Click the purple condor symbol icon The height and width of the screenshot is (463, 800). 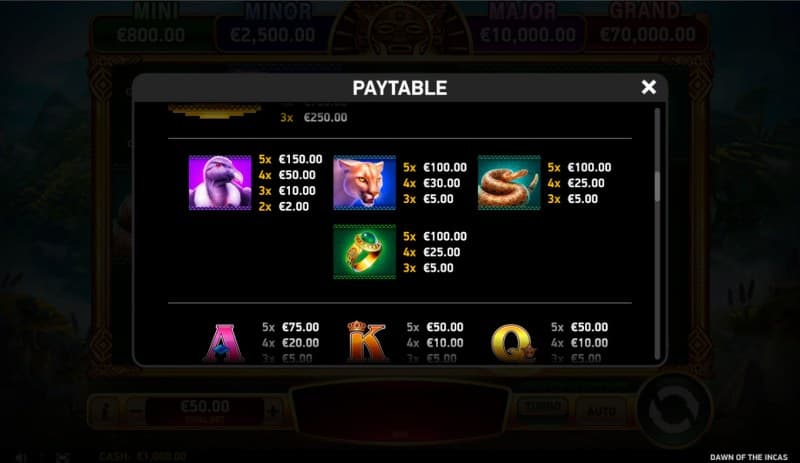(220, 183)
